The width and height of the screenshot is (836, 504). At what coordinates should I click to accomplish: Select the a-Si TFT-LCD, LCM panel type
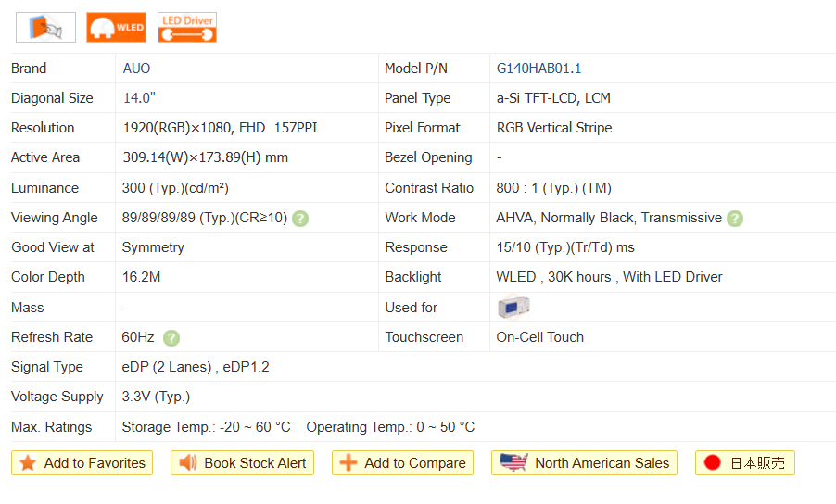click(x=553, y=98)
